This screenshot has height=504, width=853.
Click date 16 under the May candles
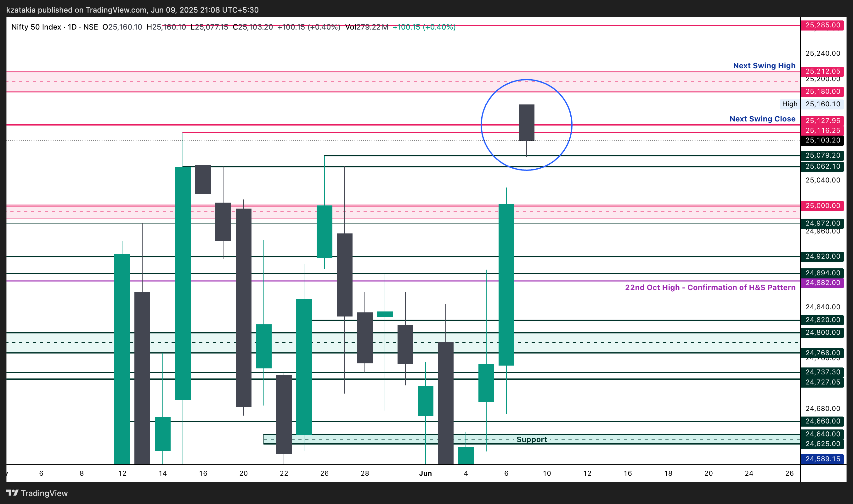tap(203, 473)
